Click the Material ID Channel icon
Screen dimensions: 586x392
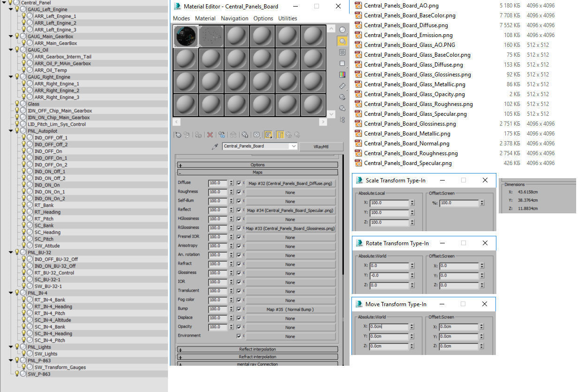tap(257, 135)
